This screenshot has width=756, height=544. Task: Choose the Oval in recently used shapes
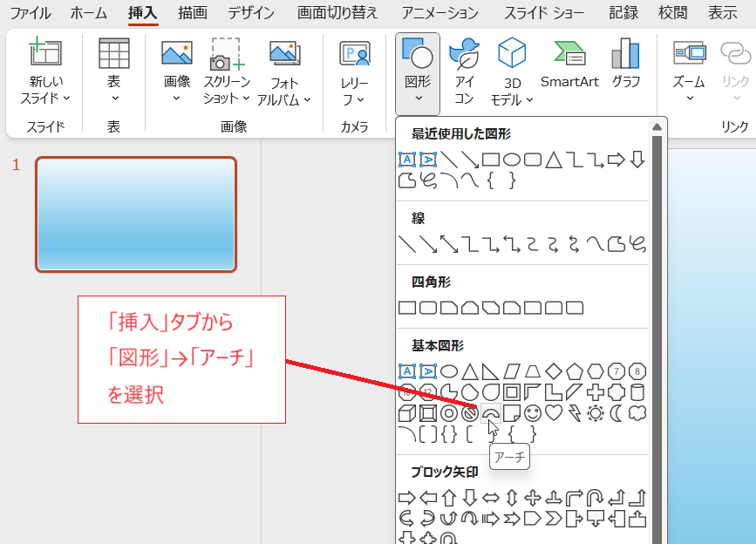click(x=512, y=160)
